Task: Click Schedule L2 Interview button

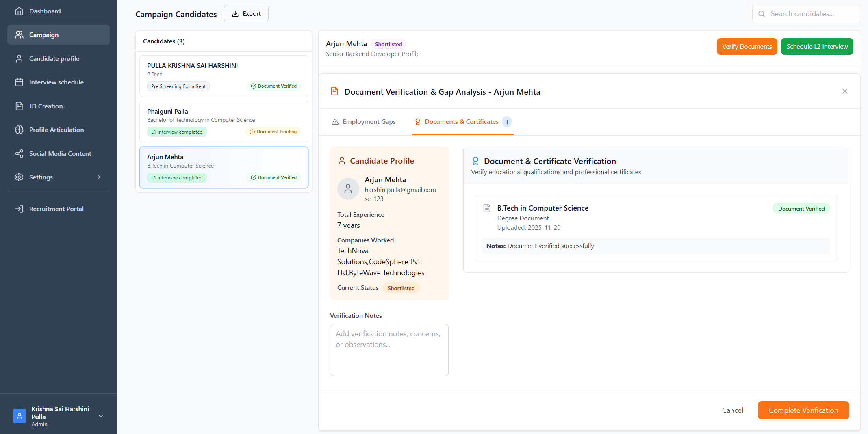Action: [817, 46]
